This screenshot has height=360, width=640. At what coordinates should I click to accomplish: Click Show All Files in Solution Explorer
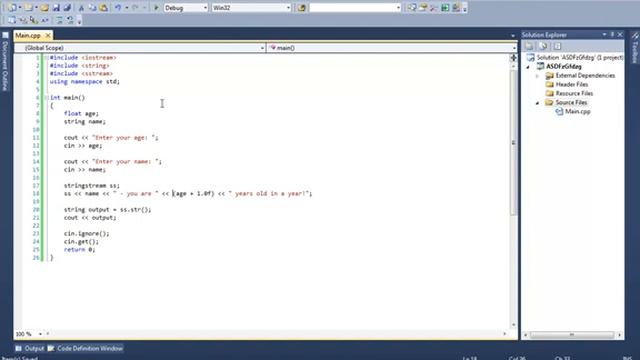[543, 46]
